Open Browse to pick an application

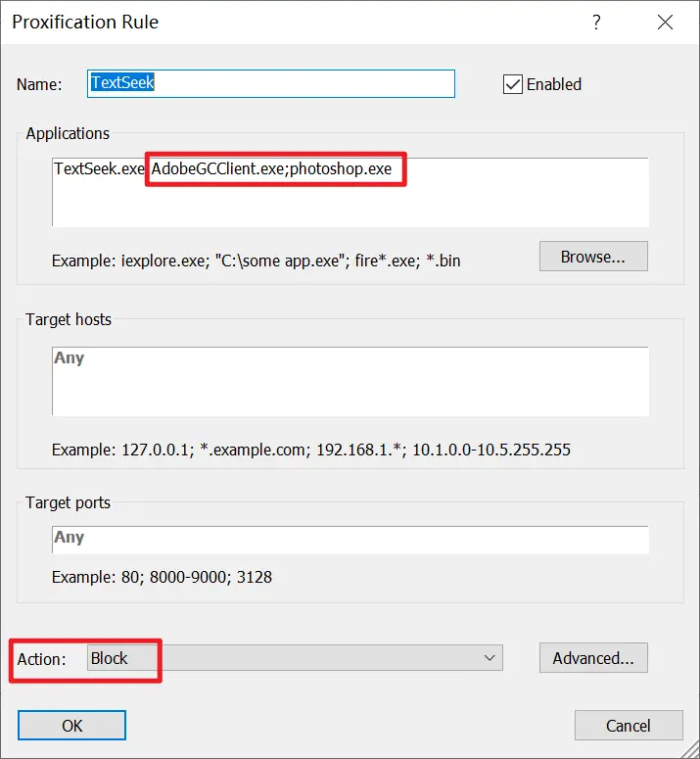click(593, 257)
